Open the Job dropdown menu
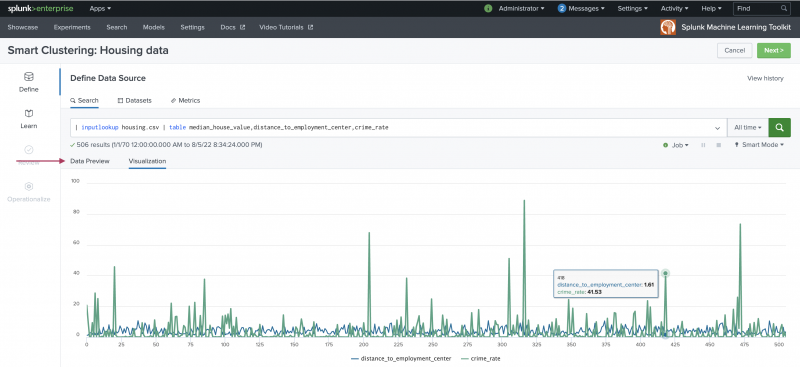The height and width of the screenshot is (367, 800). (x=676, y=145)
